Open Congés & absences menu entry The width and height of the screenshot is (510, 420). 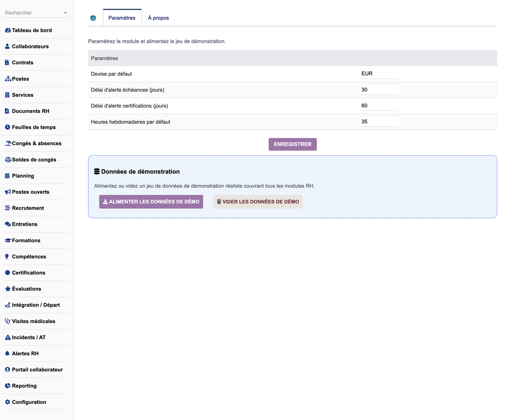(x=36, y=144)
